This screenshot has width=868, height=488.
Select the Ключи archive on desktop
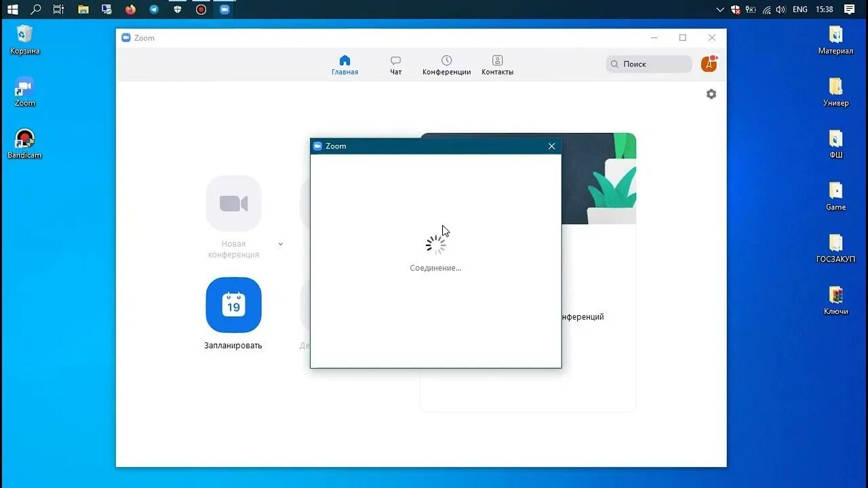[x=835, y=300]
